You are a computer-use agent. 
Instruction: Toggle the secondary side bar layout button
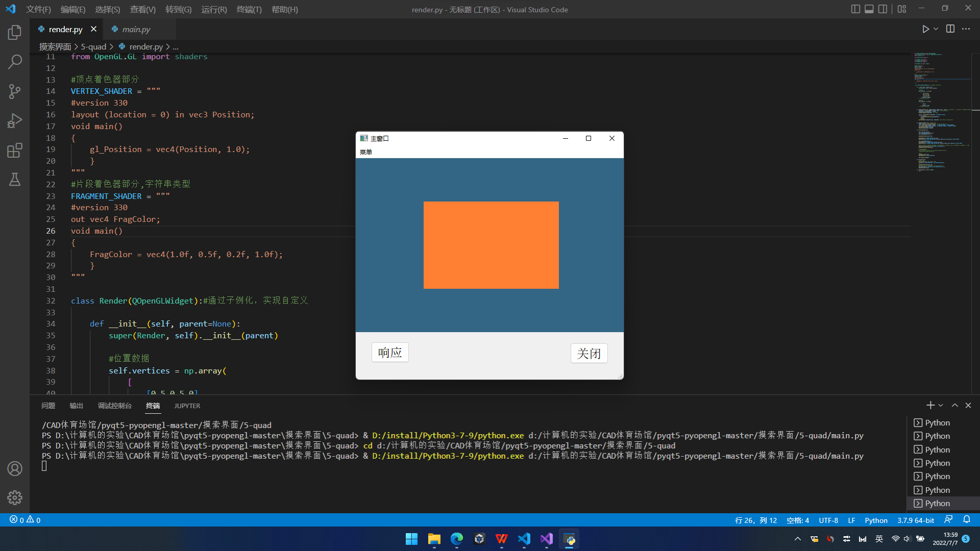[x=883, y=9]
